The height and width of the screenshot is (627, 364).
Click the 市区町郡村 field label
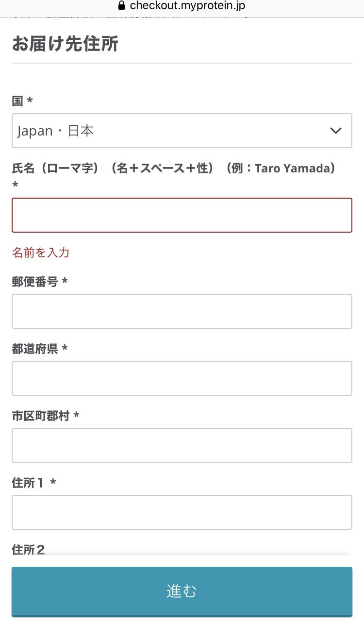(41, 416)
